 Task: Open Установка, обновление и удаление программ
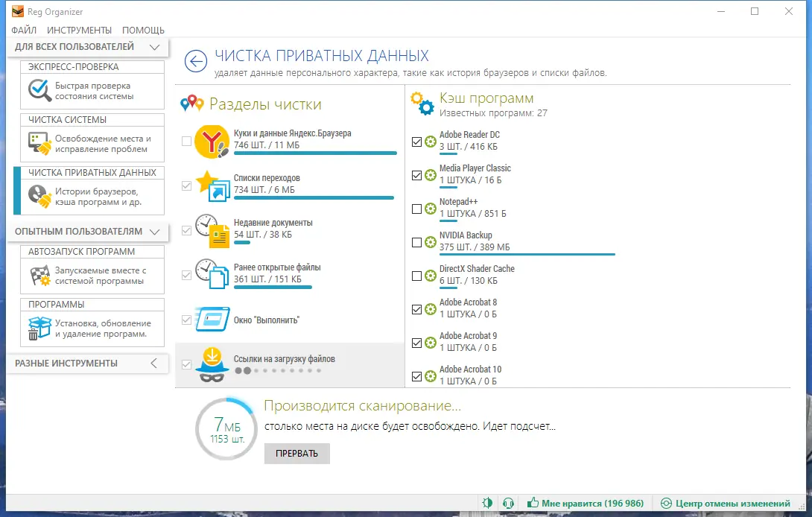[92, 329]
